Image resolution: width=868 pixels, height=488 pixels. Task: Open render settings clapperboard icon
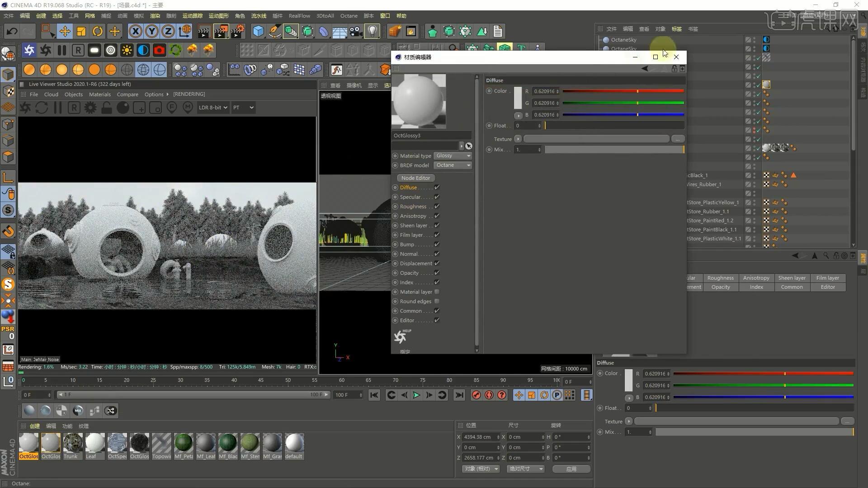tap(237, 31)
